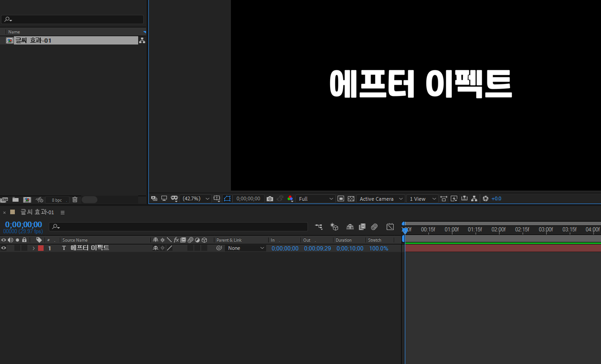Screen dimensions: 601x364
Task: Create a new composition from Project panel
Action: tap(27, 199)
